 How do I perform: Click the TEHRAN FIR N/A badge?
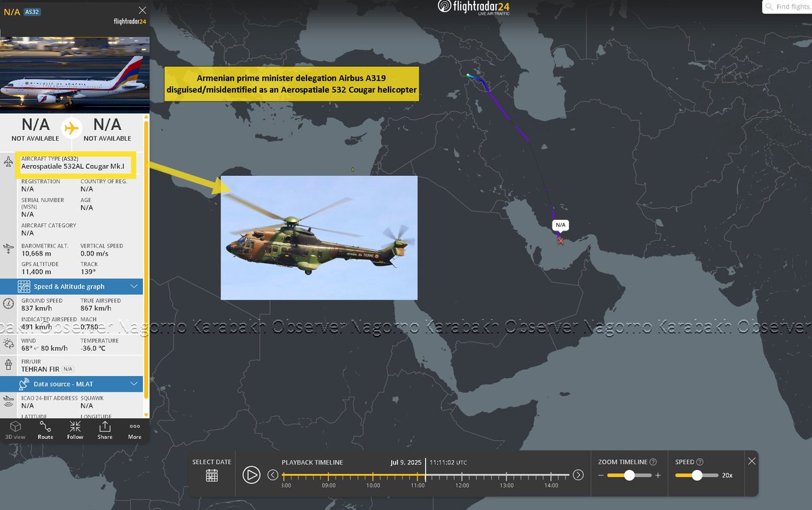68,369
